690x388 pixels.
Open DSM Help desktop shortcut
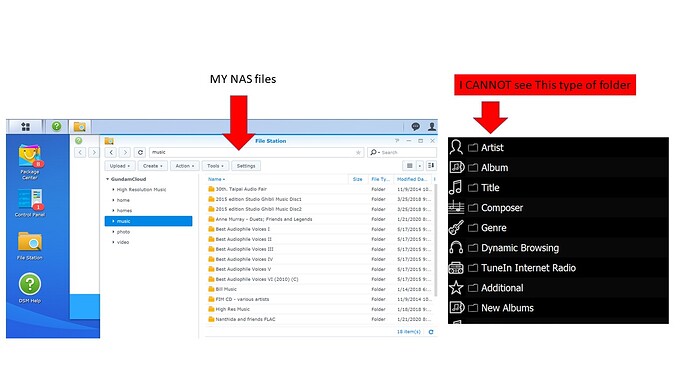(30, 288)
